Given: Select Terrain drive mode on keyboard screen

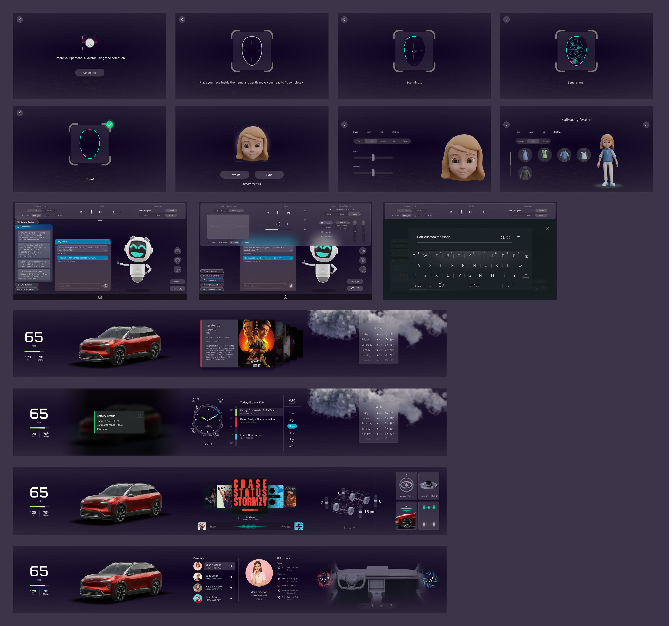Looking at the screenshot, I should pyautogui.click(x=428, y=216).
